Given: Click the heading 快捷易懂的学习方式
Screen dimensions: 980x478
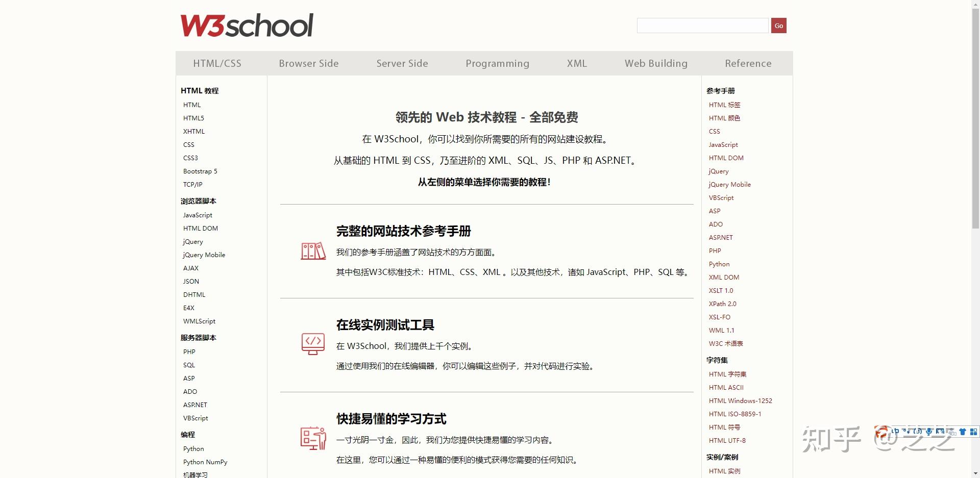Looking at the screenshot, I should [x=391, y=419].
